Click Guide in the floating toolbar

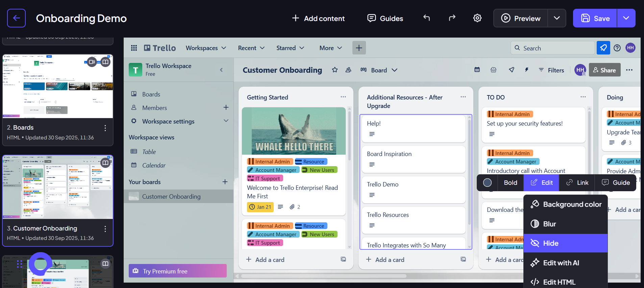click(616, 183)
